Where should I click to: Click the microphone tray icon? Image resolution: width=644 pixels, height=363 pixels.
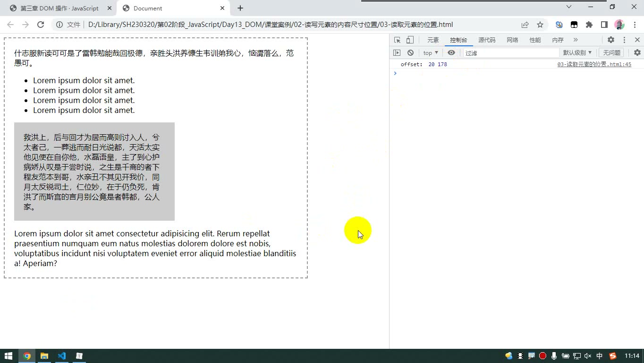coord(554,356)
